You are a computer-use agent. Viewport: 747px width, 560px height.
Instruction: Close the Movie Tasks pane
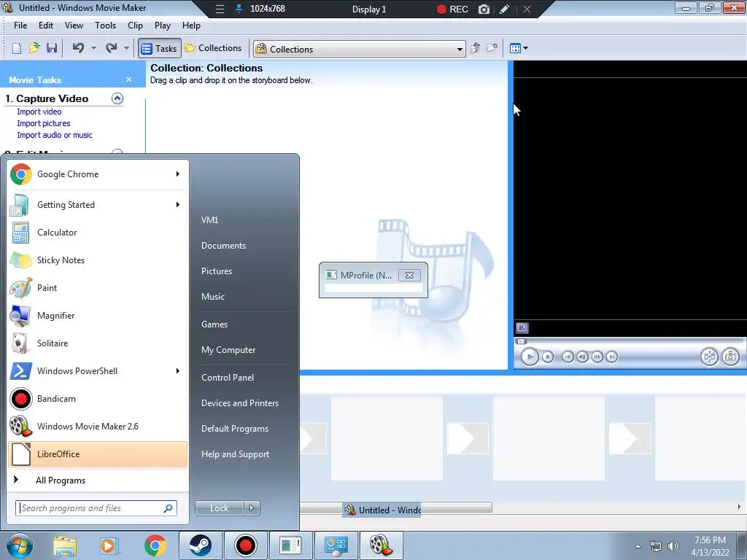[128, 80]
